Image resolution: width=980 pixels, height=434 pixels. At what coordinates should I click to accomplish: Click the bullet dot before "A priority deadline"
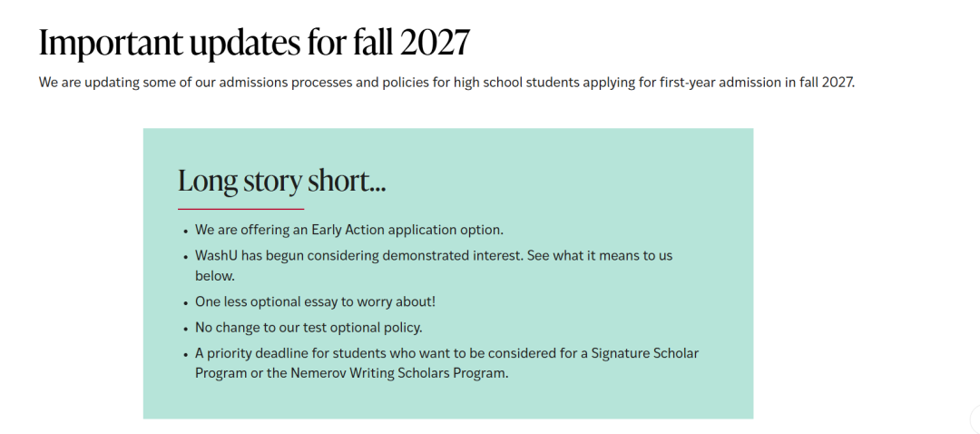coord(186,355)
